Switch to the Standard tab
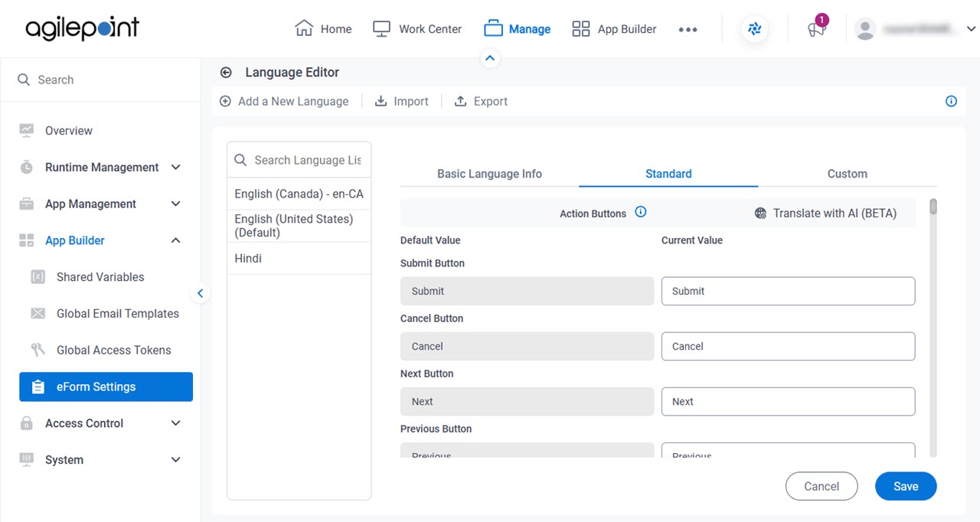The height and width of the screenshot is (522, 980). pyautogui.click(x=668, y=174)
